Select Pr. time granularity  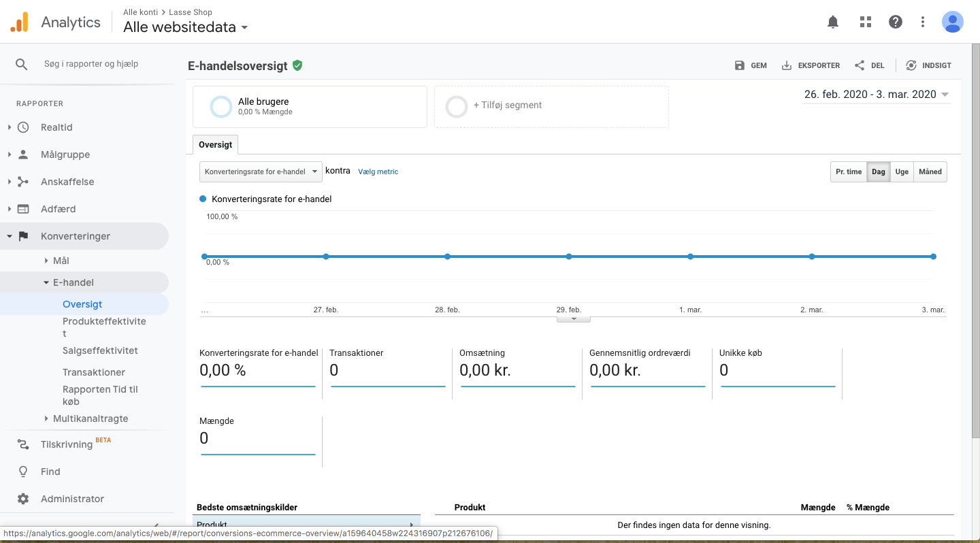(x=849, y=171)
